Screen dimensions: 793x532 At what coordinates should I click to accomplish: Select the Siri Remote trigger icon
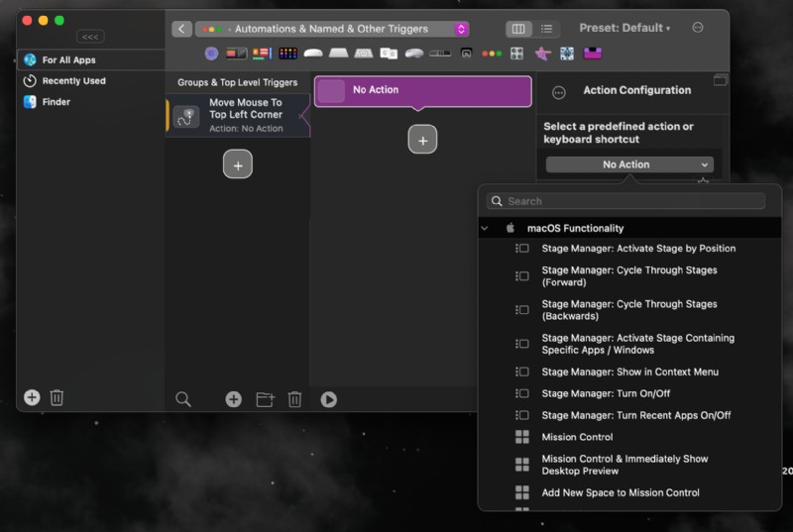pos(440,53)
